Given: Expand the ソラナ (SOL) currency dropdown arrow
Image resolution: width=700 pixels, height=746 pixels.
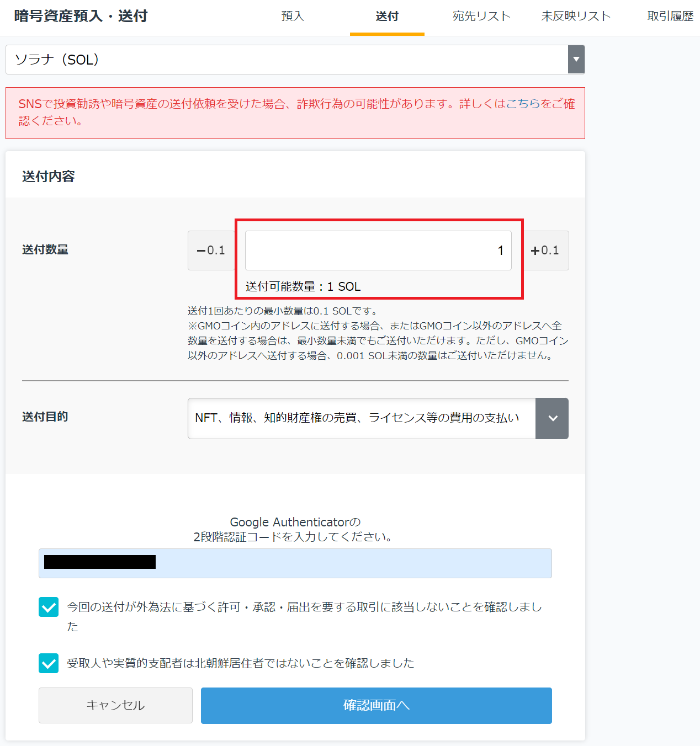Looking at the screenshot, I should (576, 60).
